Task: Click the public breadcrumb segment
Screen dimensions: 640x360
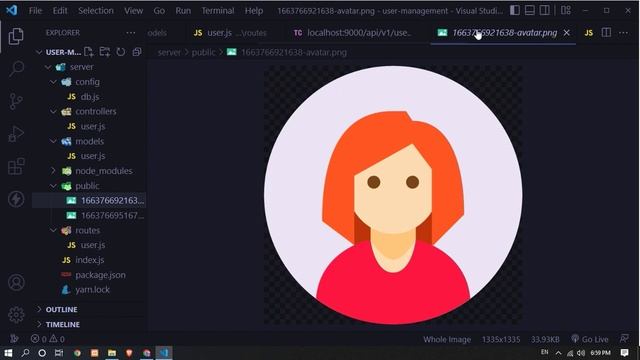Action: [203, 52]
